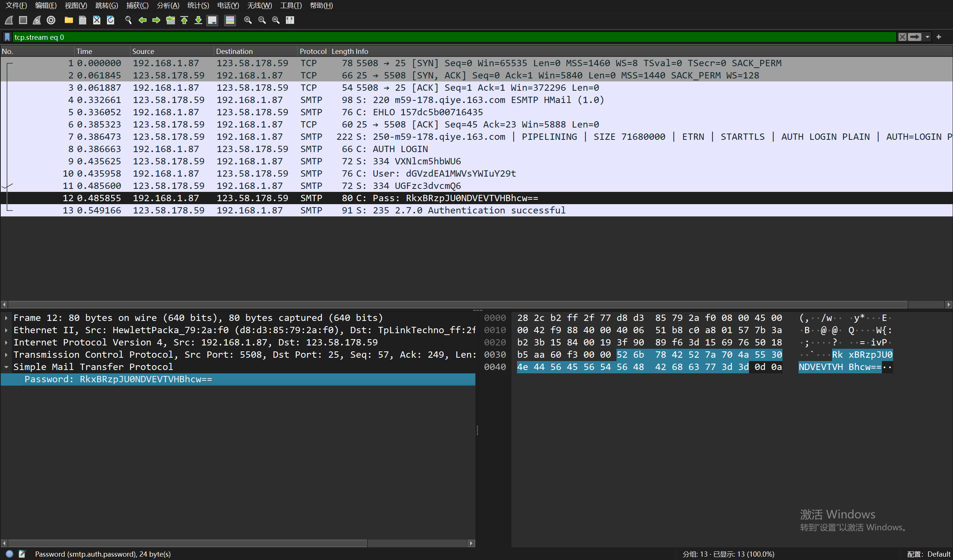This screenshot has width=953, height=560.
Task: Open the 分析(A) menu
Action: pyautogui.click(x=168, y=5)
